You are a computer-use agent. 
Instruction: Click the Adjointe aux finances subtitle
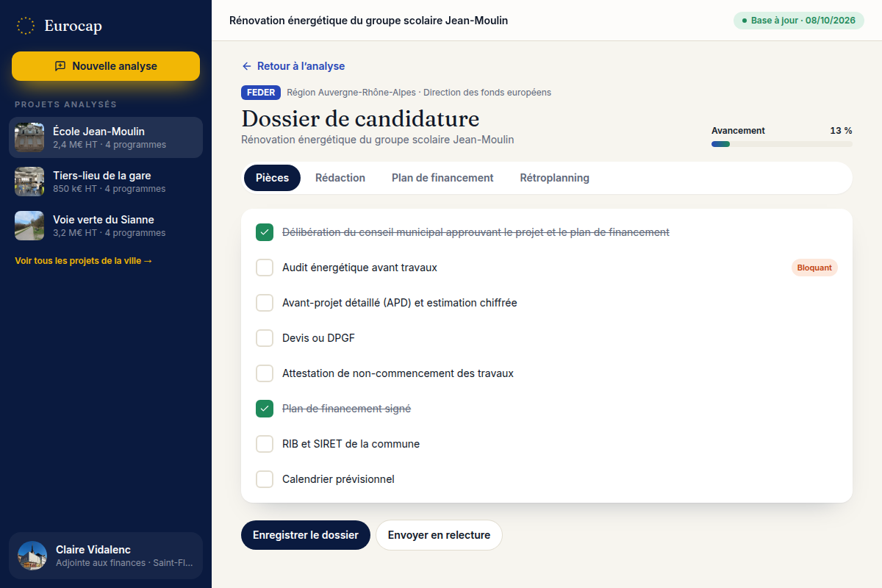tap(124, 563)
